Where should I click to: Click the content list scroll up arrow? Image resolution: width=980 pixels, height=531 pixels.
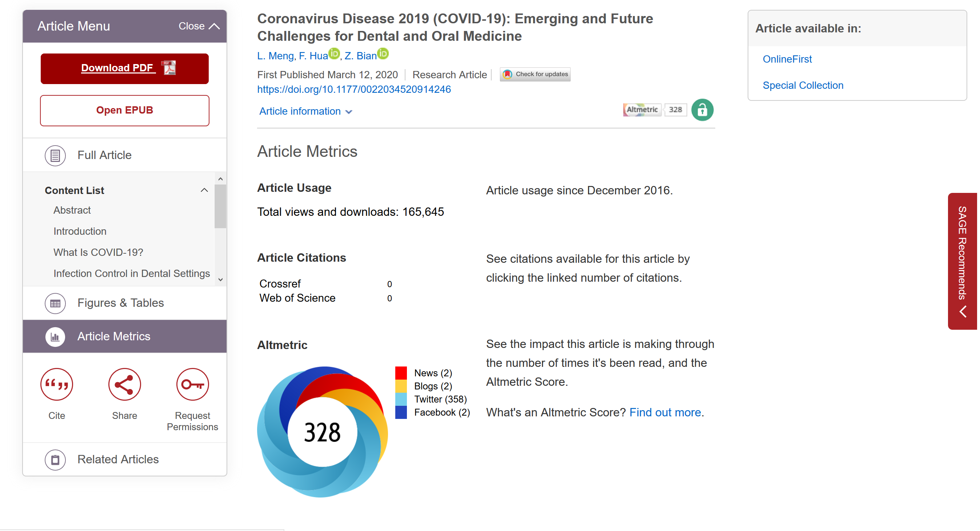coord(220,179)
